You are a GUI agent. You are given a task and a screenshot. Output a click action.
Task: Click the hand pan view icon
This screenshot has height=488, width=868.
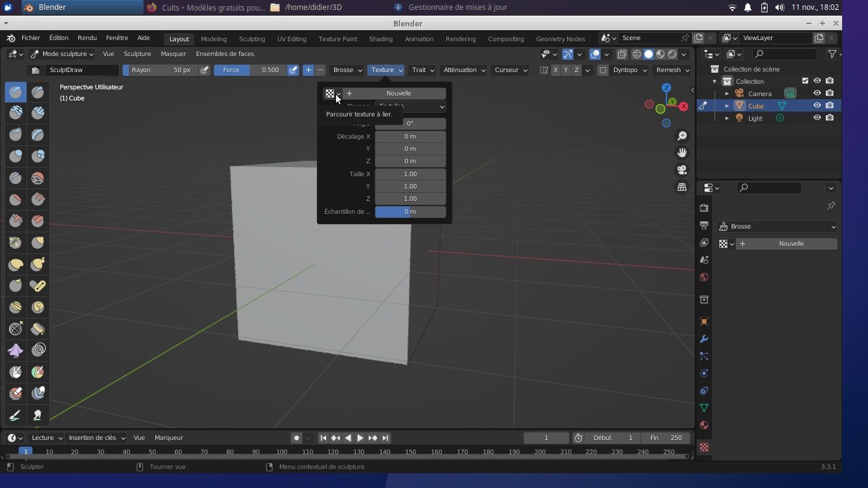point(682,153)
